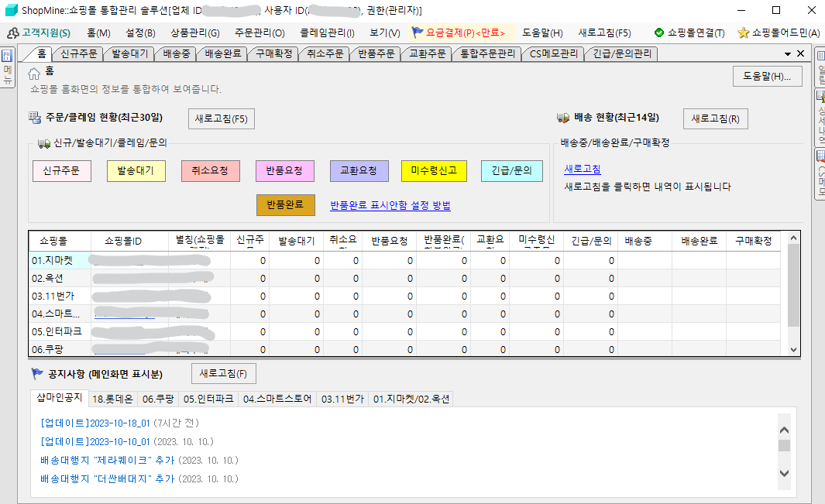The width and height of the screenshot is (825, 504).
Task: Expand the tab list dropdown arrow
Action: click(788, 54)
